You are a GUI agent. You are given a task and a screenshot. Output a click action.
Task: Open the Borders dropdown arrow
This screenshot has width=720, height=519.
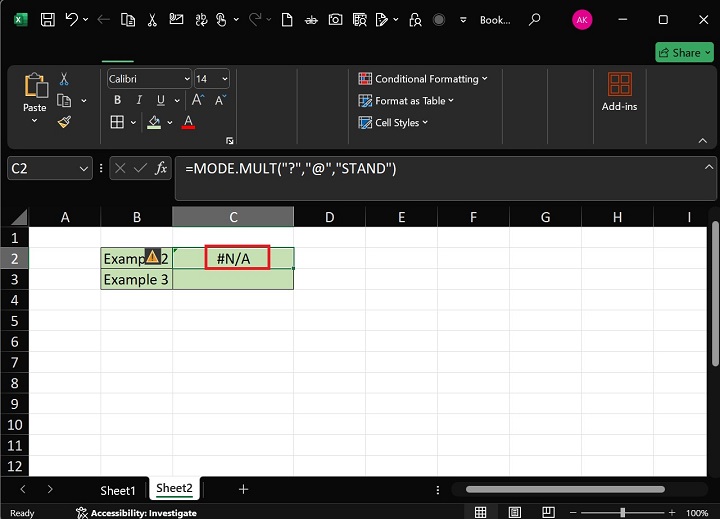coord(133,122)
